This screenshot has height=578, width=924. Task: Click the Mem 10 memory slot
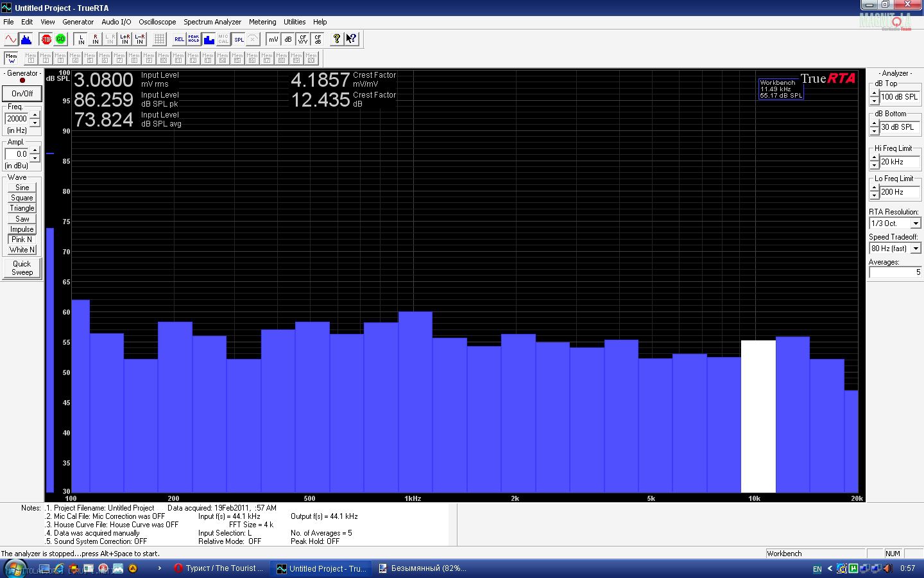tap(164, 58)
